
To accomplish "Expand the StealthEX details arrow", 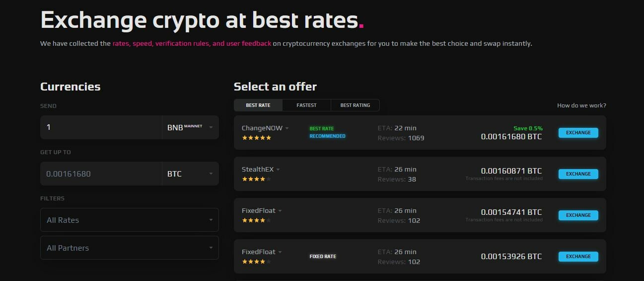I will point(278,170).
